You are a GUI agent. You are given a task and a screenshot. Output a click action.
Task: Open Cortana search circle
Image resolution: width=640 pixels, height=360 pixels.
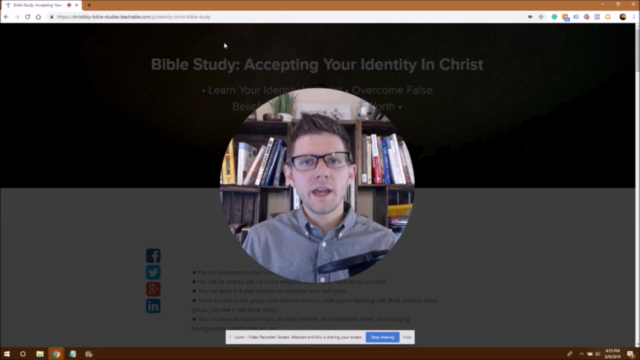coord(23,354)
